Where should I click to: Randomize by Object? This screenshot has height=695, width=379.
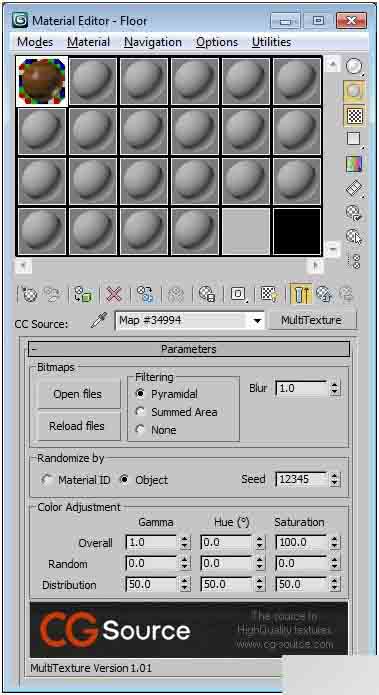pyautogui.click(x=125, y=480)
